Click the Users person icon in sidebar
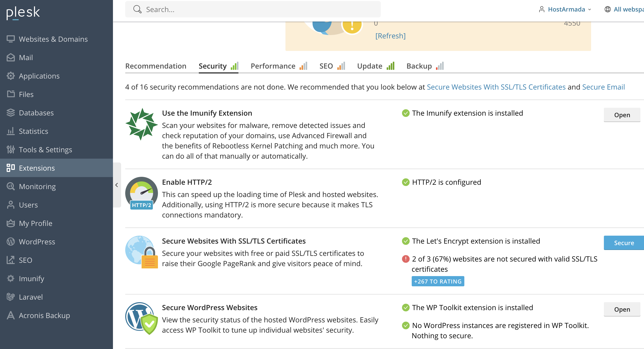This screenshot has height=349, width=644. point(11,205)
